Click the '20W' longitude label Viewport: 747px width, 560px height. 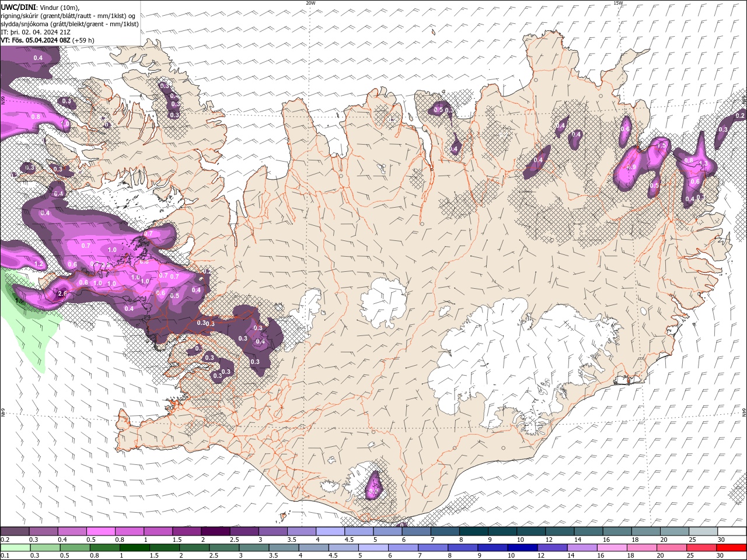click(310, 3)
